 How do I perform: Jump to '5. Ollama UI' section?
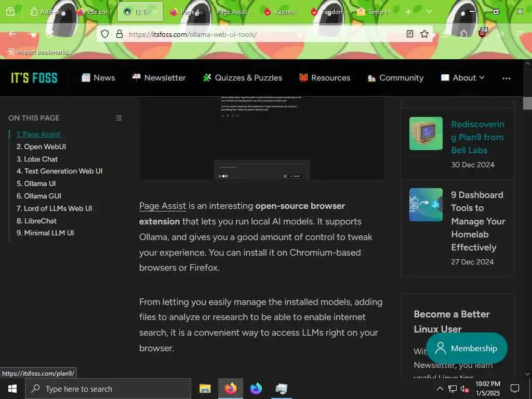click(x=36, y=183)
